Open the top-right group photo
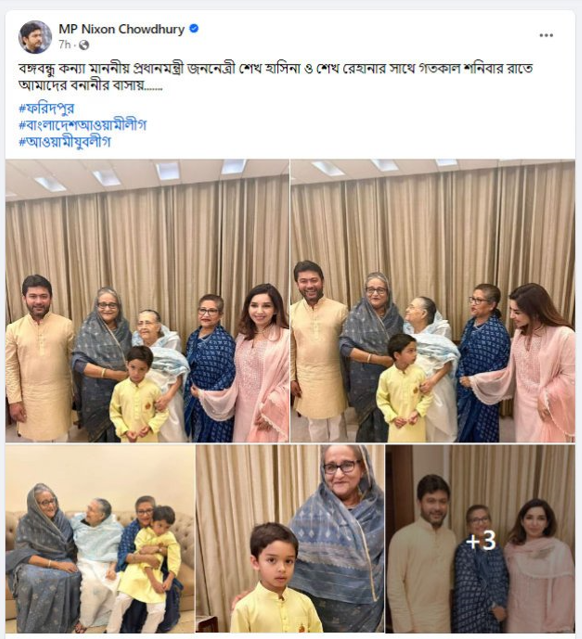The width and height of the screenshot is (582, 639). click(x=433, y=301)
